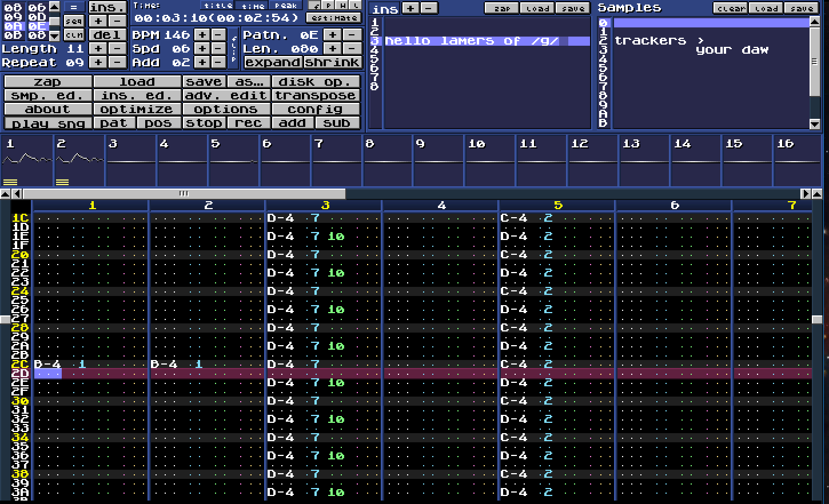Image resolution: width=829 pixels, height=504 pixels.
Task: Click minus button next to order ins.
Action: click(x=117, y=21)
